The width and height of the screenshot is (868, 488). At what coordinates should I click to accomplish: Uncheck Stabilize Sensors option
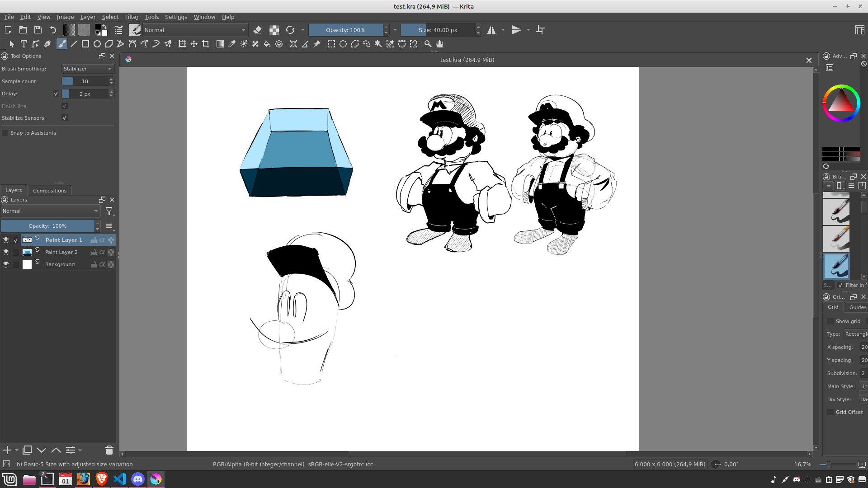65,118
